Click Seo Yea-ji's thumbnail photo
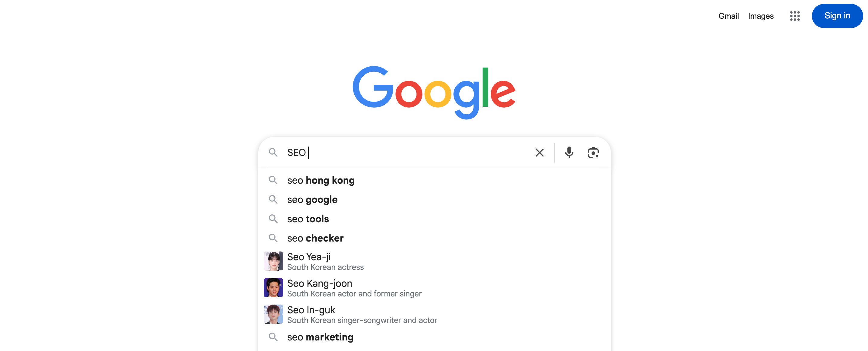 (x=273, y=261)
